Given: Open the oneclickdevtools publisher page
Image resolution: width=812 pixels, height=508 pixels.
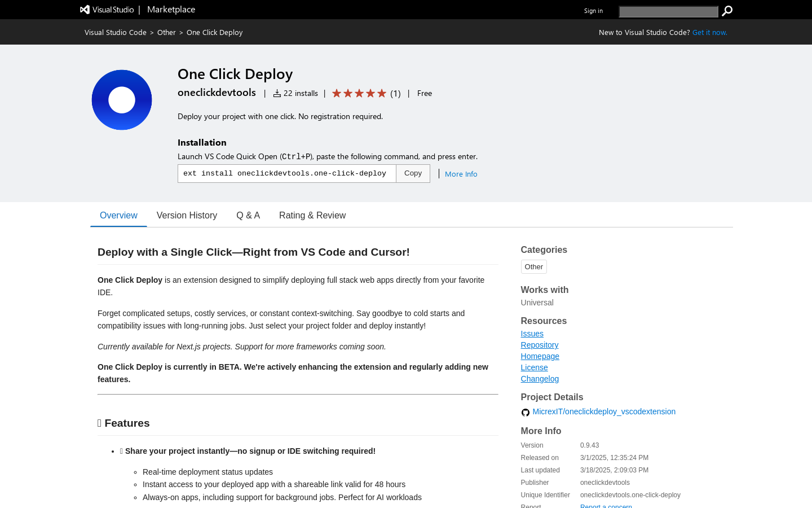Looking at the screenshot, I should click(x=217, y=93).
